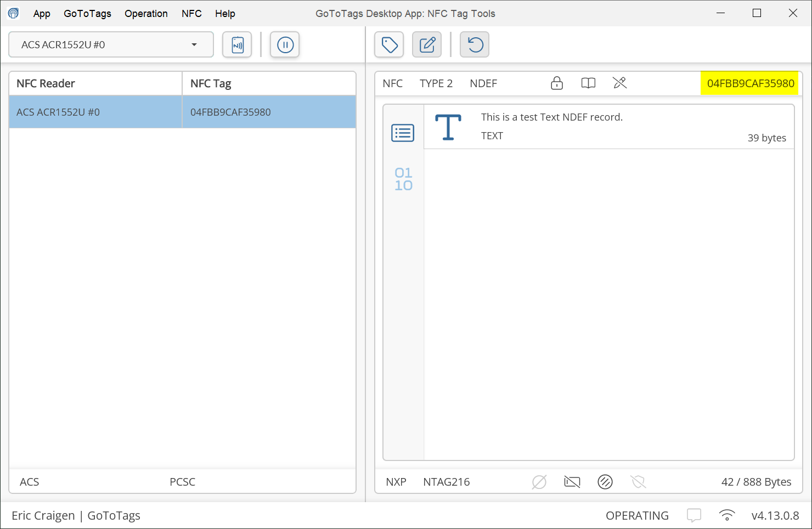Click the feedback chat bubble icon
This screenshot has height=529, width=812.
click(x=694, y=515)
